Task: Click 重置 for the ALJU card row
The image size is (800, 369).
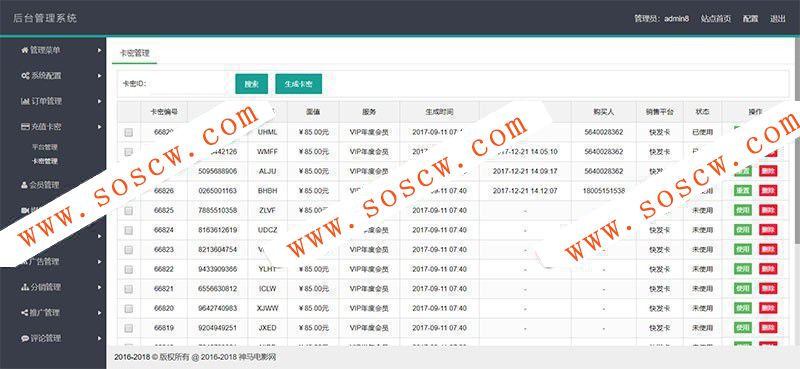Action: (x=743, y=171)
